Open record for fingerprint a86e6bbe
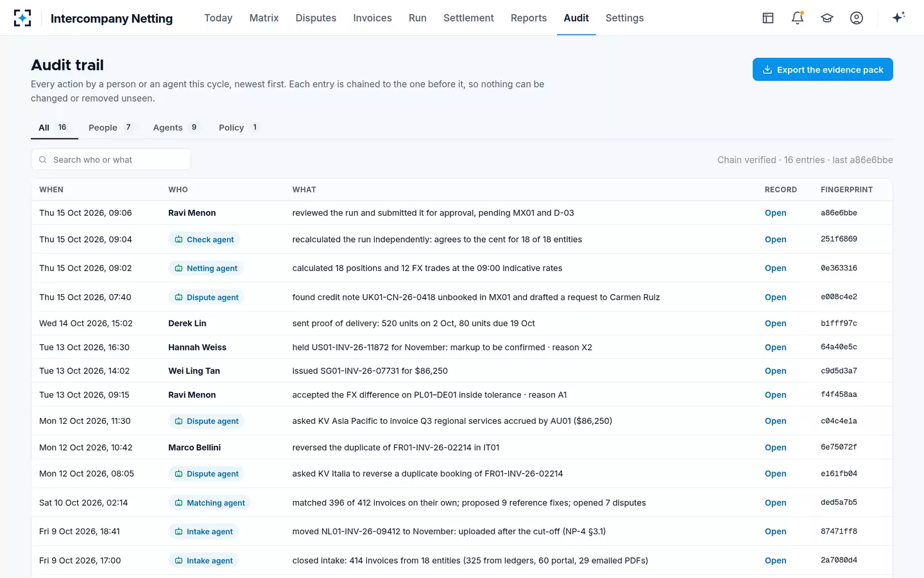Viewport: 924px width, 578px height. point(775,213)
